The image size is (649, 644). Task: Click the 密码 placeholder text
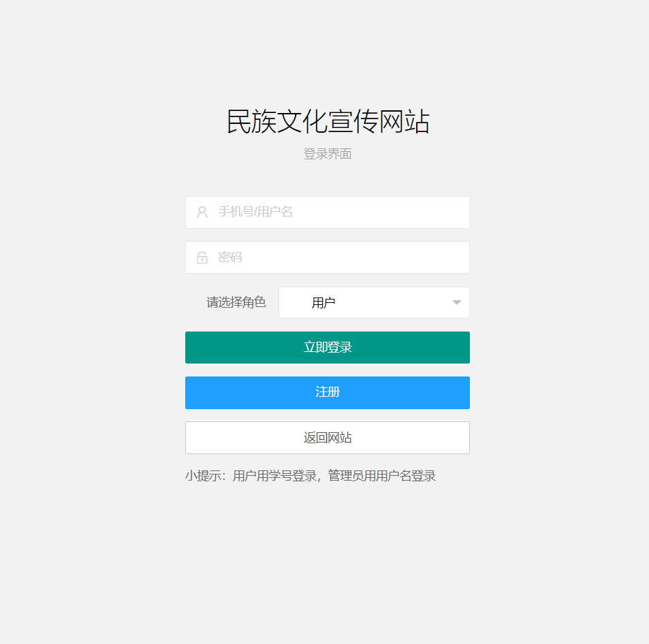pos(230,257)
